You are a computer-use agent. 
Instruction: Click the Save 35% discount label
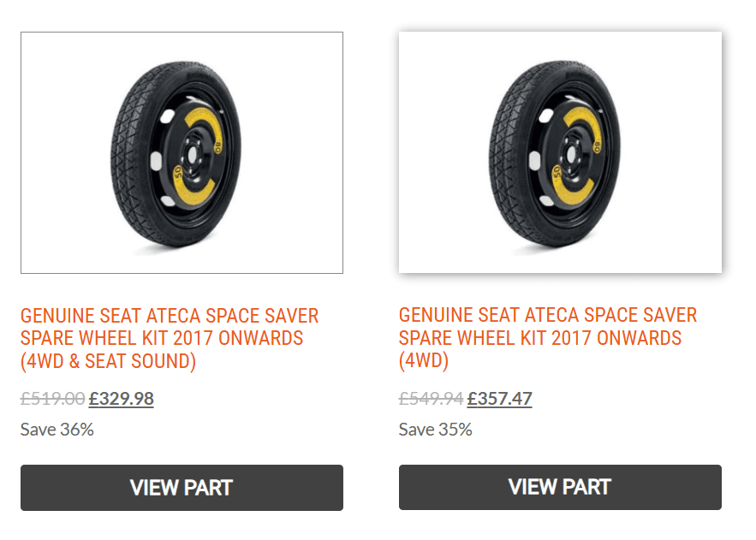pos(436,430)
